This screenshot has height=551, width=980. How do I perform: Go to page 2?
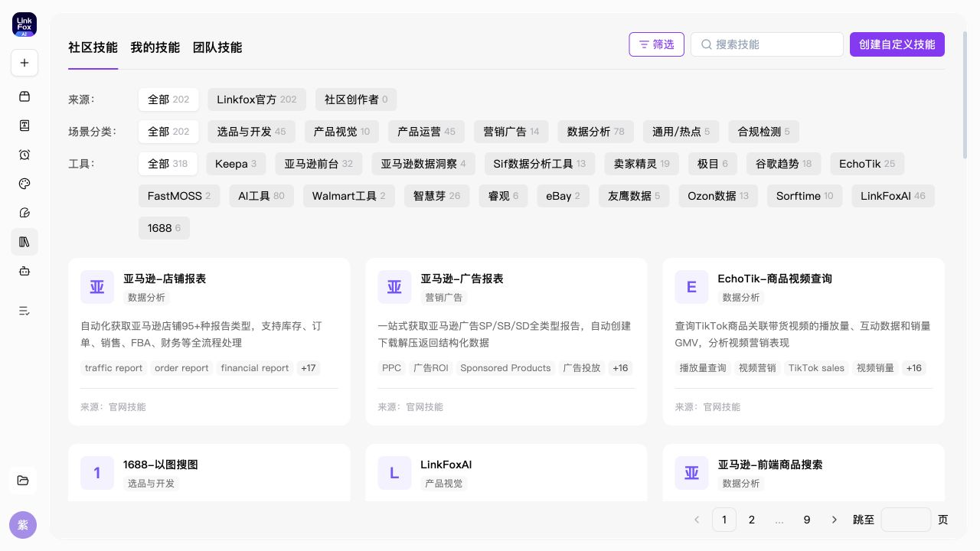pyautogui.click(x=752, y=520)
